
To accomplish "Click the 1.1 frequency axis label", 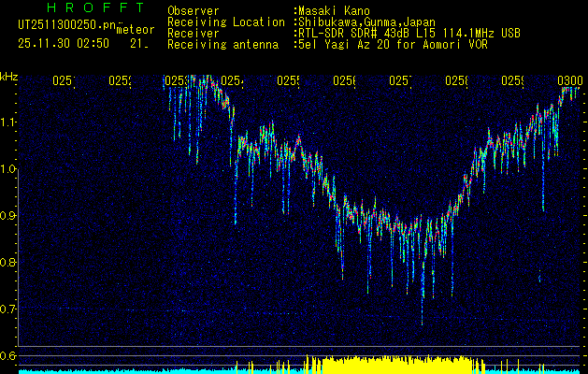I will 8,122.
